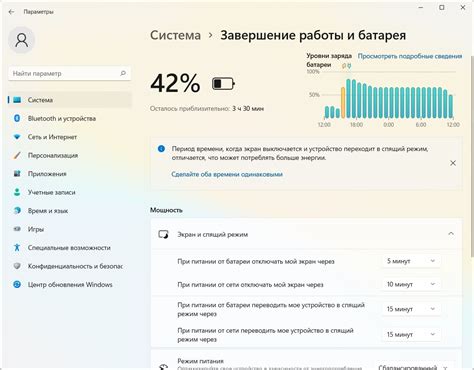Click the Экран и спящий режим icon
The width and height of the screenshot is (474, 370).
[x=163, y=234]
